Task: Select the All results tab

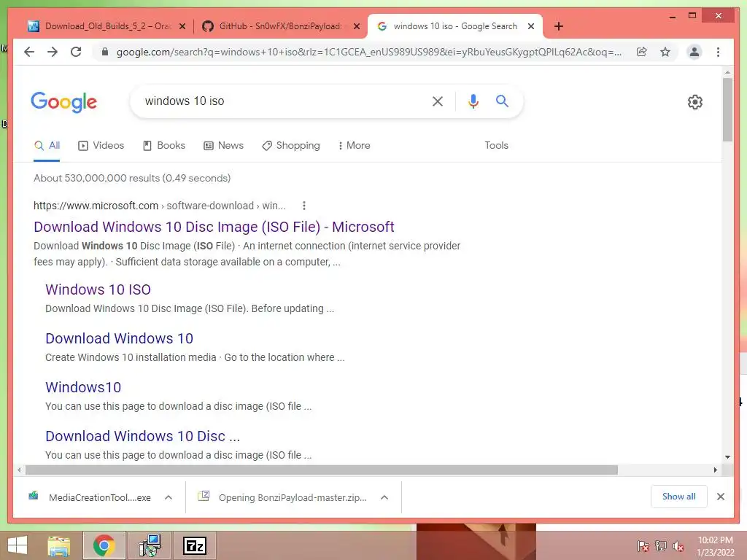Action: 47,145
